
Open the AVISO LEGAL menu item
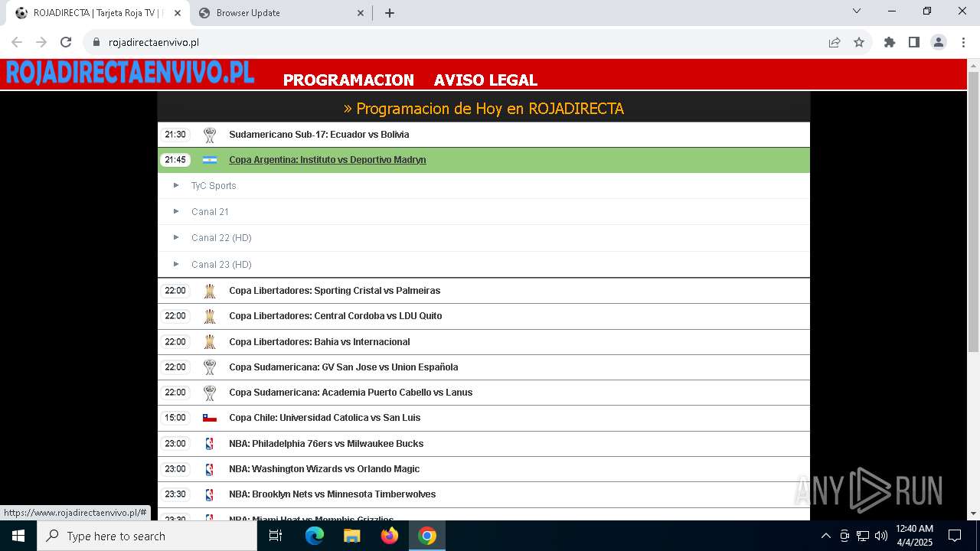pyautogui.click(x=485, y=80)
